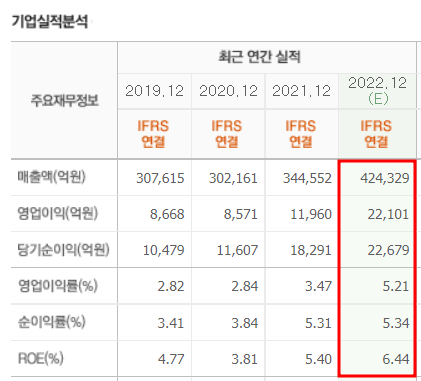
Task: Select the 2019.12 year column header
Action: tap(154, 91)
